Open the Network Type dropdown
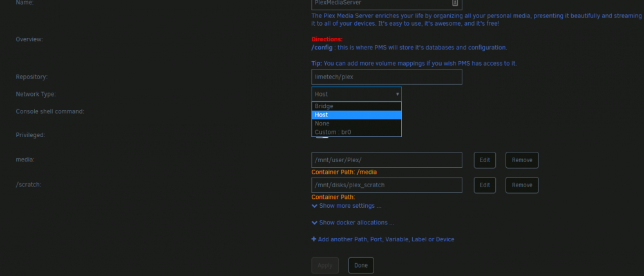Screen dimensions: 644x276 click(x=356, y=94)
